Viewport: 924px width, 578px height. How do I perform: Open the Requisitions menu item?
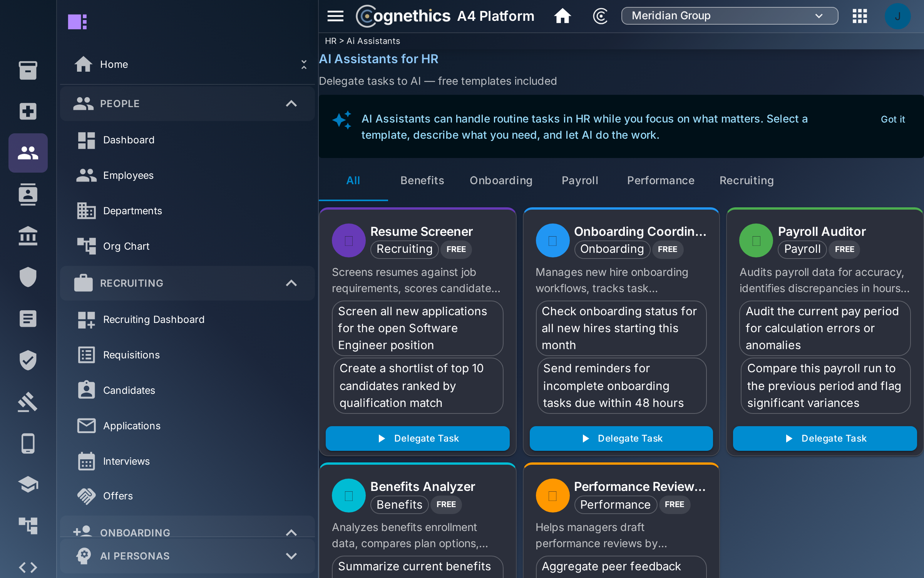tap(187, 355)
